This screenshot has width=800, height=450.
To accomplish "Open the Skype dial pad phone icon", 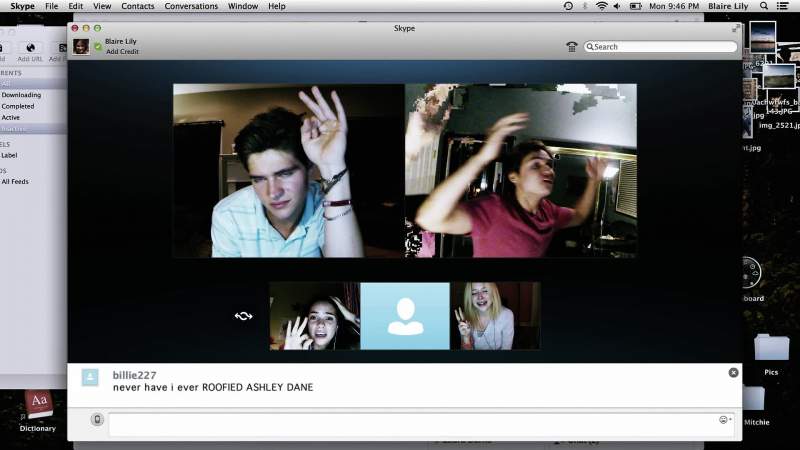I will [x=571, y=47].
